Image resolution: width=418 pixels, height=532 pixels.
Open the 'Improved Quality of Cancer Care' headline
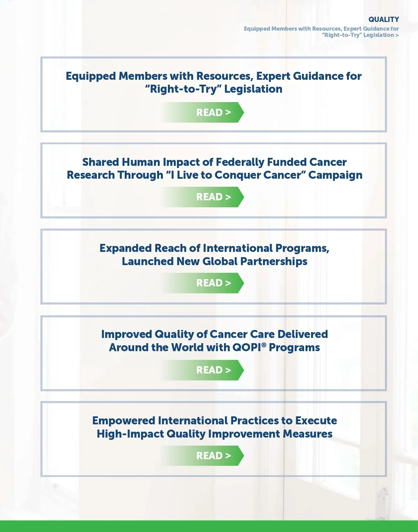[x=214, y=340]
